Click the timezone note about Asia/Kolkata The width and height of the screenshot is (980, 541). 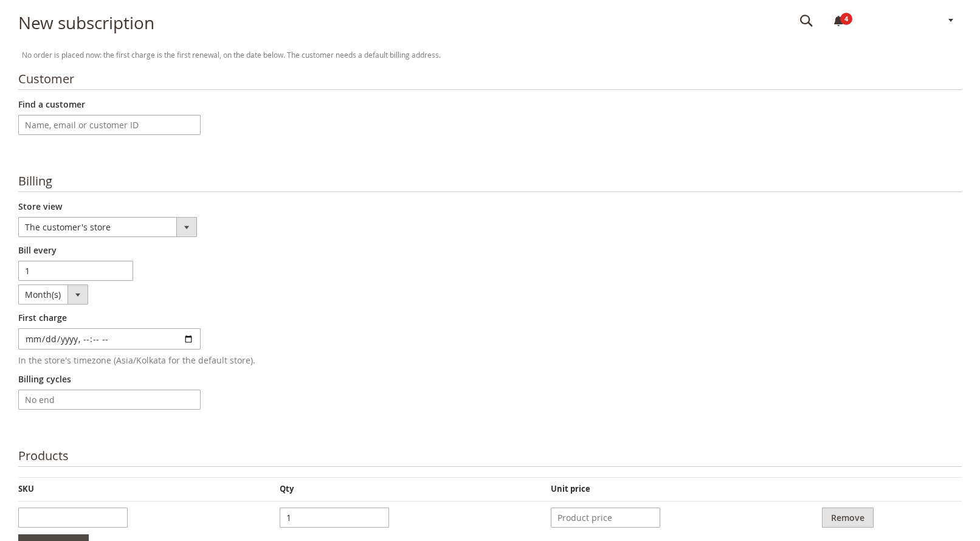(x=137, y=360)
